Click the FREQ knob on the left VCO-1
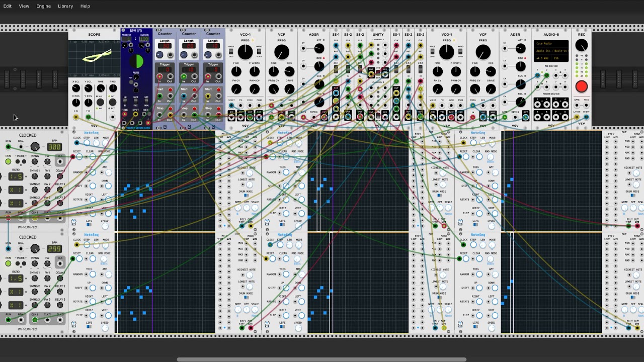 (x=245, y=51)
